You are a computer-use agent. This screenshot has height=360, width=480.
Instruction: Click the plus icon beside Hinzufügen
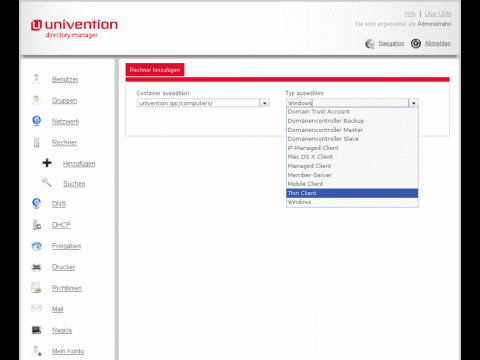tap(47, 163)
